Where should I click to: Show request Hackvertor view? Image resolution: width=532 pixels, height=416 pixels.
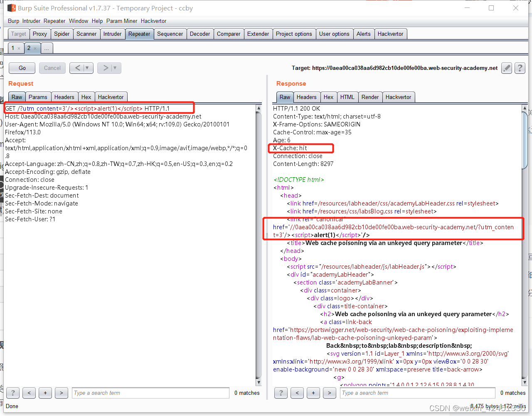pos(111,97)
